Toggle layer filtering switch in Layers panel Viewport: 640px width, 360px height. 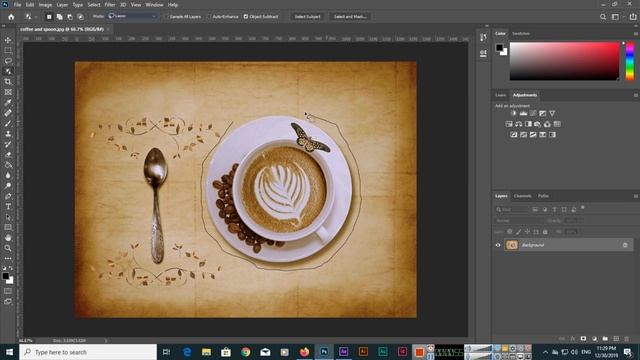coord(583,208)
